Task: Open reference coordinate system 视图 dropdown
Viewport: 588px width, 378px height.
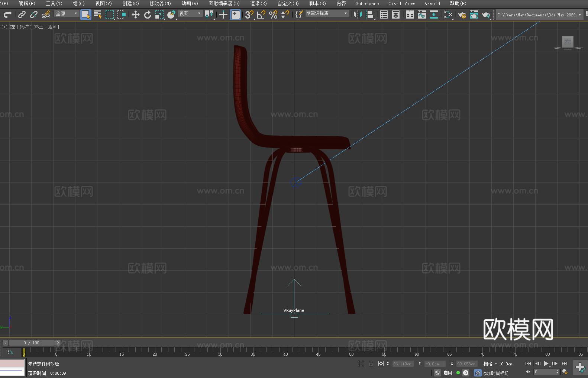Action: (190, 13)
